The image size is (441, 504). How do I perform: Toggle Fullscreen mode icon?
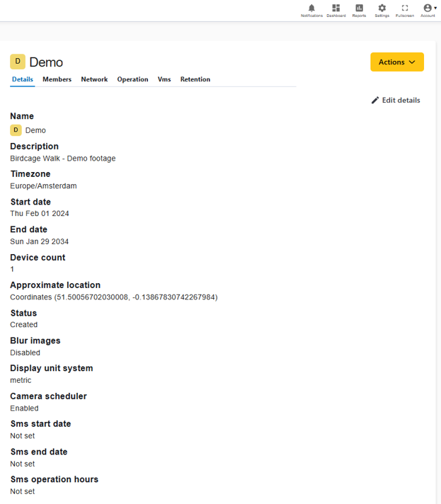[405, 8]
